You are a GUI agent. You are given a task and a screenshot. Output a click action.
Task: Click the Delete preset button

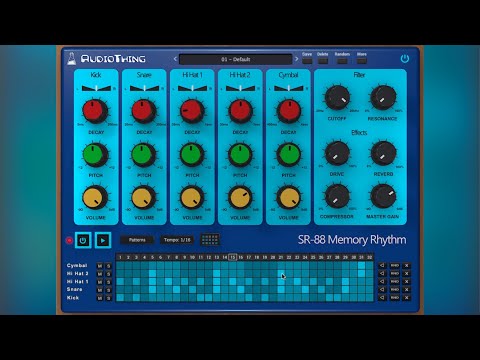(323, 61)
